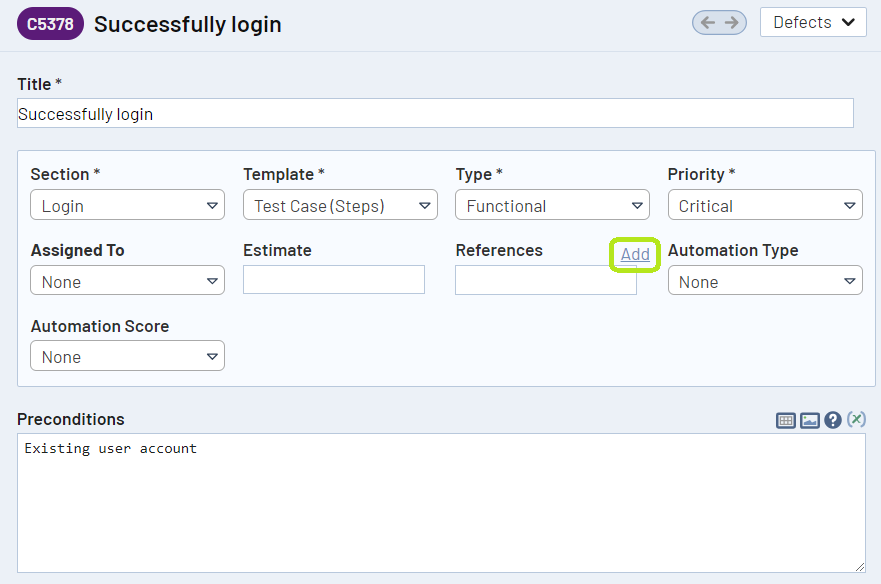Click into the Title text field

coord(435,114)
